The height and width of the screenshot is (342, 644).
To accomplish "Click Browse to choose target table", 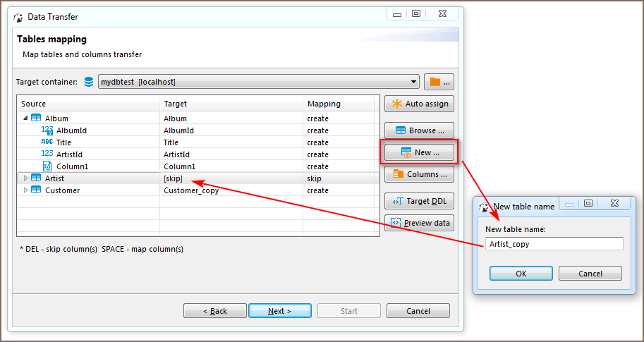I will (x=419, y=130).
